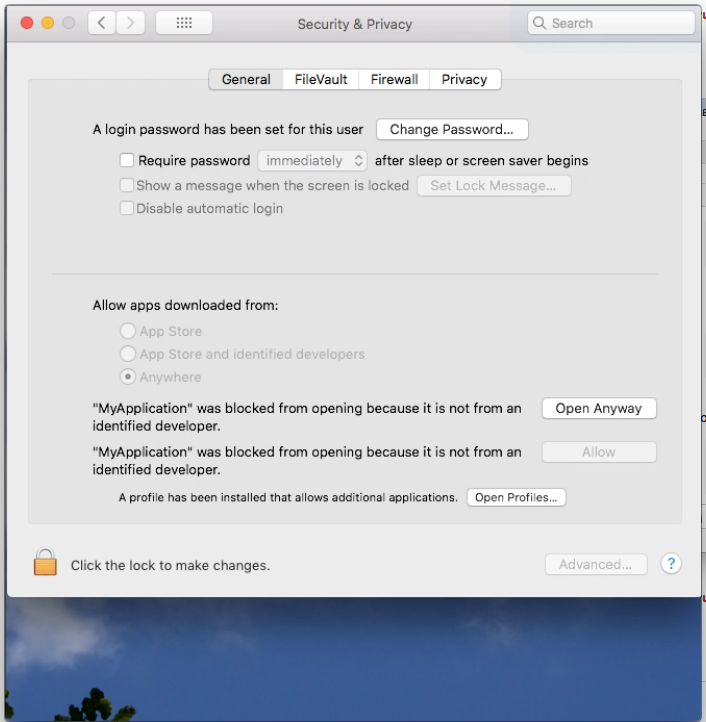Open the immediately delay dropdown

coord(312,160)
